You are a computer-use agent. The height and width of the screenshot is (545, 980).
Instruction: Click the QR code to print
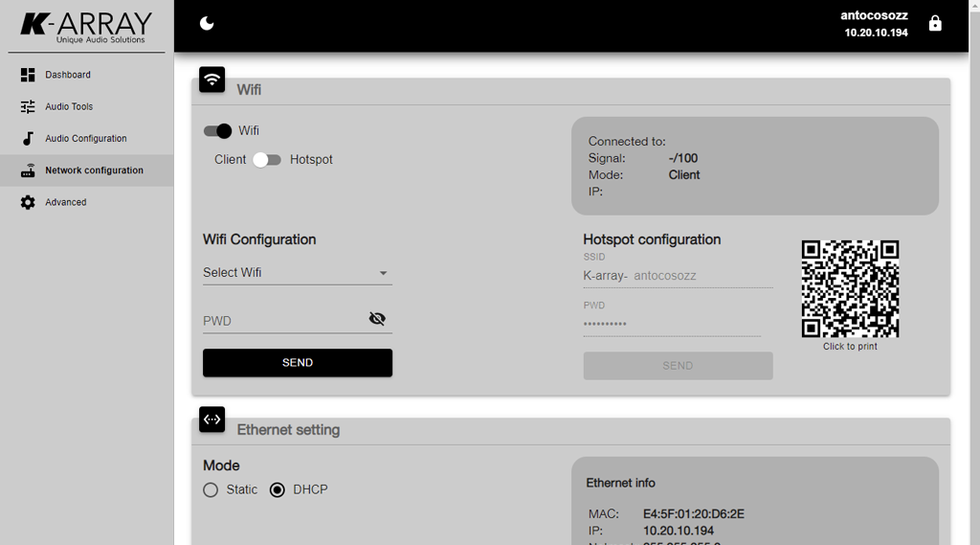850,289
